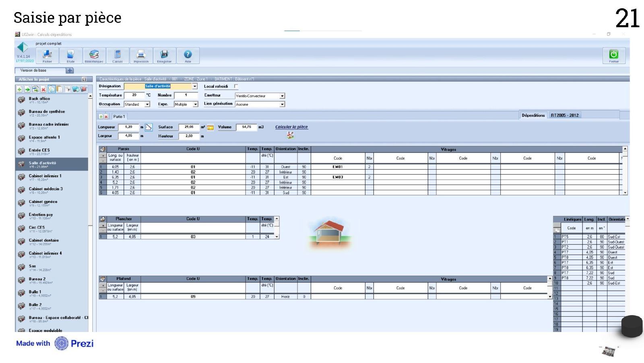Image resolution: width=644 pixels, height=363 pixels.
Task: Switch to the RT2005 - 2012 tab
Action: [565, 115]
